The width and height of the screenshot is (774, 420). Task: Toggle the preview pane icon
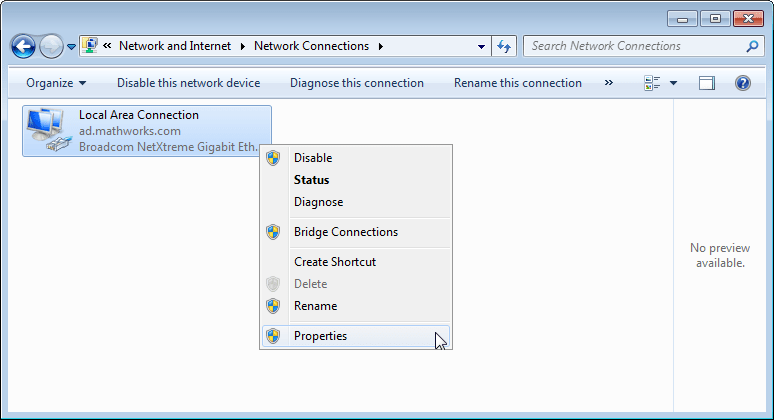(x=707, y=83)
